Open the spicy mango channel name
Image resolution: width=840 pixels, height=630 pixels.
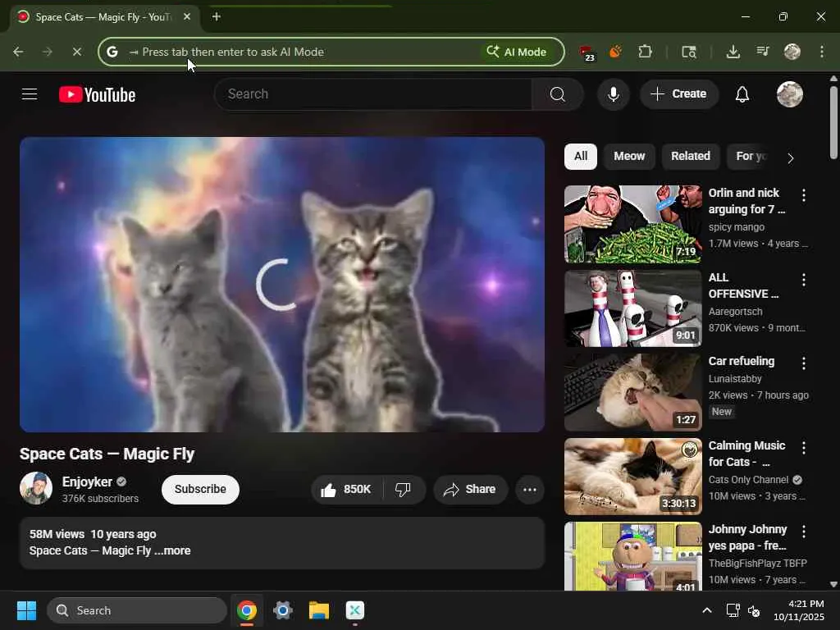[x=736, y=227]
